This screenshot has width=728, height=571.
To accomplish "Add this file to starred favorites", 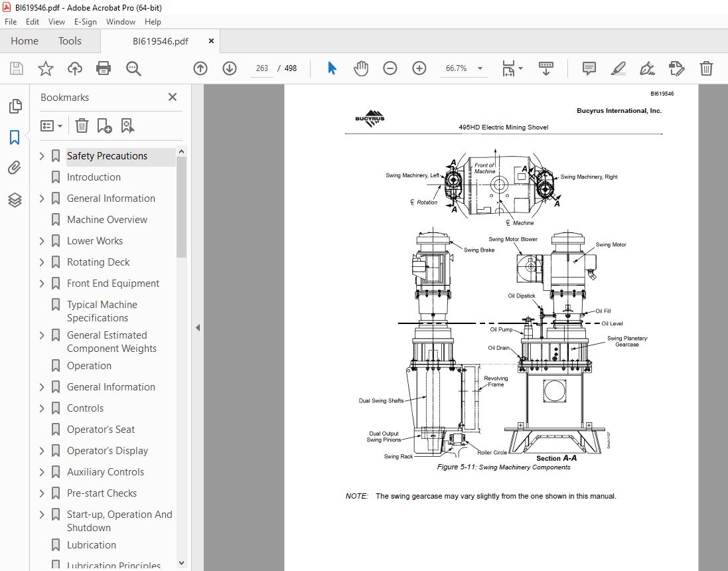I will pyautogui.click(x=46, y=68).
